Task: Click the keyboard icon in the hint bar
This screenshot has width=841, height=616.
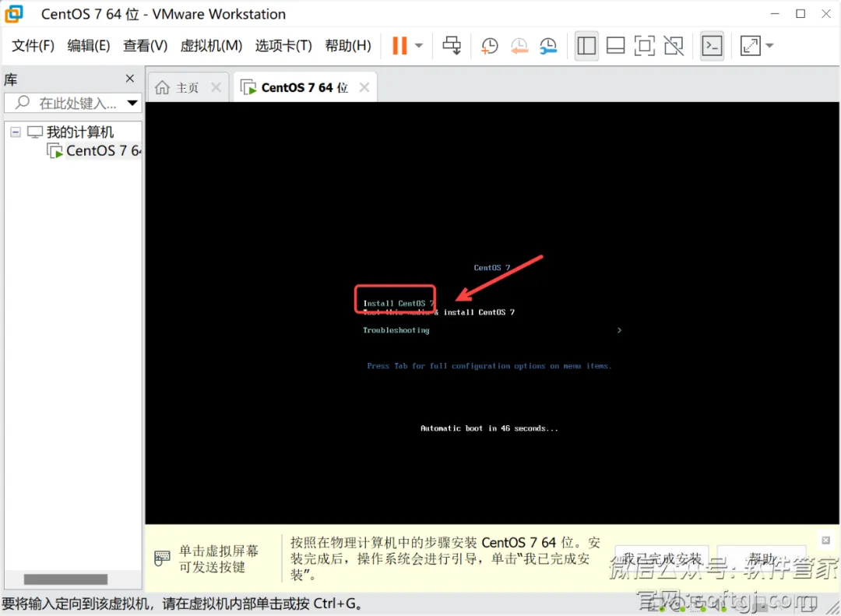Action: (x=162, y=558)
